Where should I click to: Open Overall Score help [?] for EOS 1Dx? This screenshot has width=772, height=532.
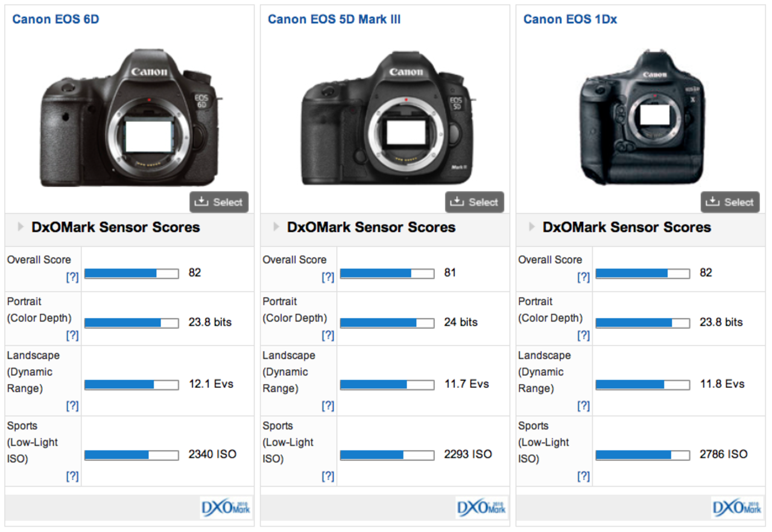584,277
